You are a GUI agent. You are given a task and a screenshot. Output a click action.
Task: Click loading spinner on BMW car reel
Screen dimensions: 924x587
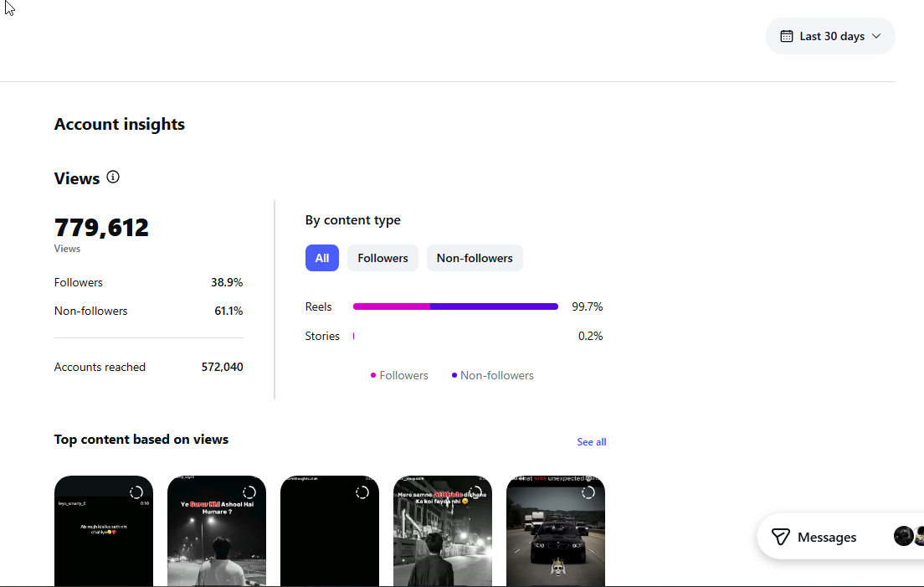click(588, 492)
